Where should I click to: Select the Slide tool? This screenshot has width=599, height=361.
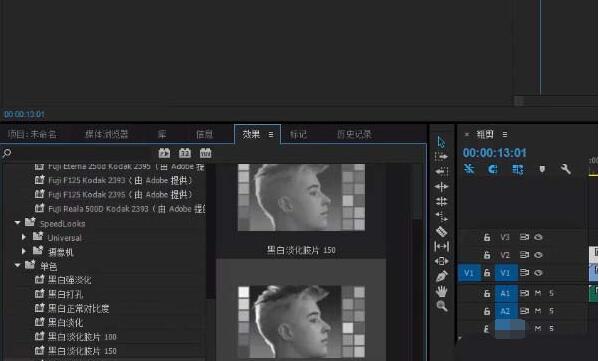[x=441, y=261]
